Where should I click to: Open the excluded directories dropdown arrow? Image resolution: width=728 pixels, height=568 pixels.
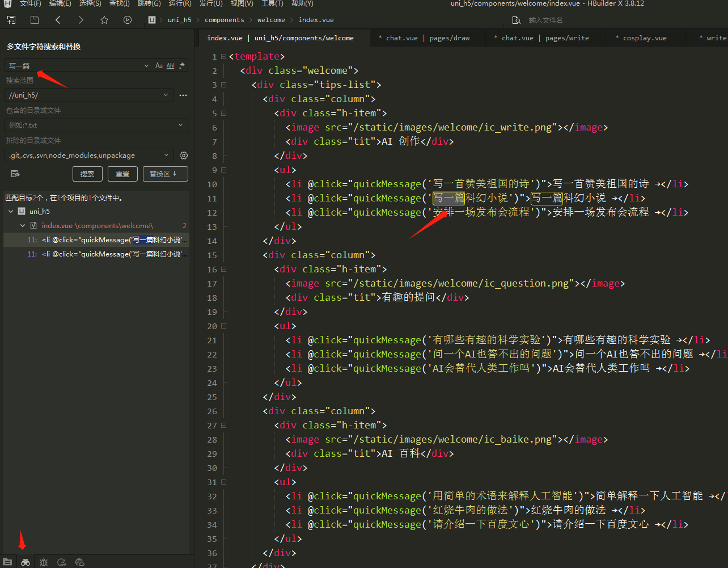tap(167, 155)
